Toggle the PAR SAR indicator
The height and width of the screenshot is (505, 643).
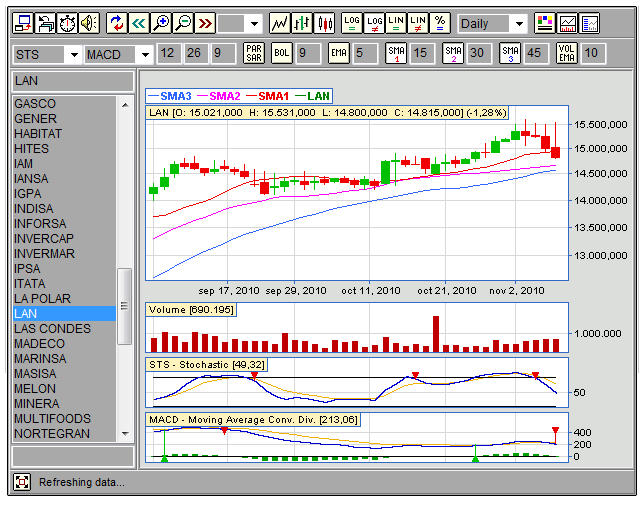click(254, 53)
